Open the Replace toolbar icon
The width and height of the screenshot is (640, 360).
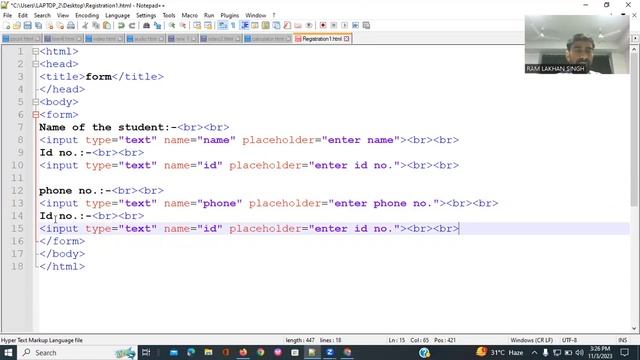click(157, 25)
